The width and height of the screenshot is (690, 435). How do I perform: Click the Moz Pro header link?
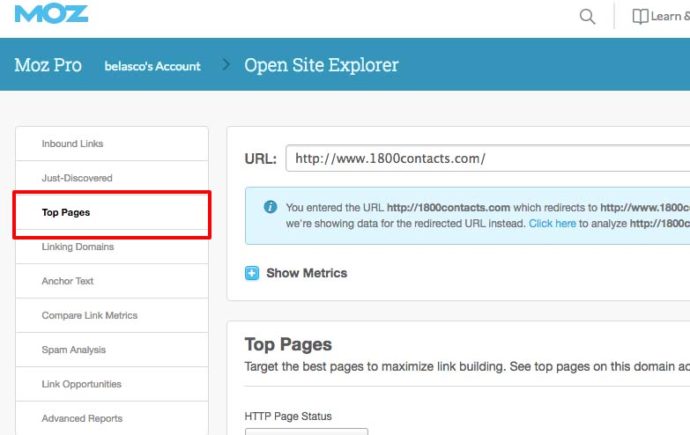[x=48, y=65]
